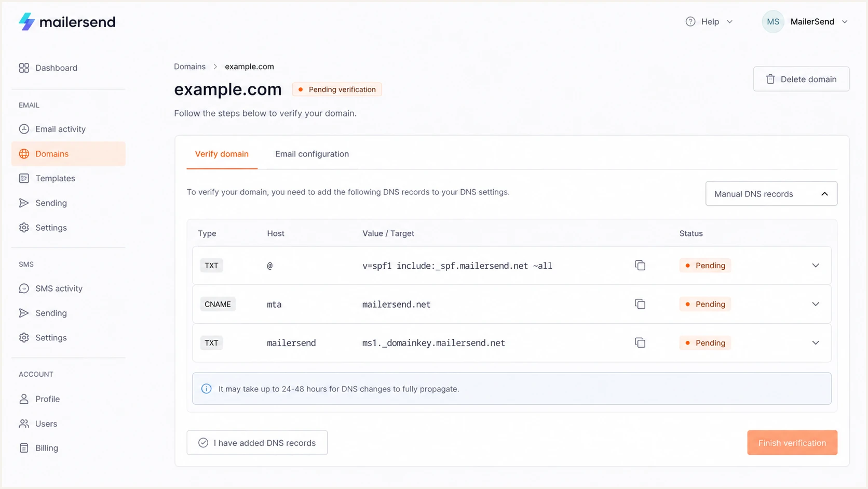Click the SMS activity chat bubble icon
Screen dimensions: 868x489
tap(24, 288)
